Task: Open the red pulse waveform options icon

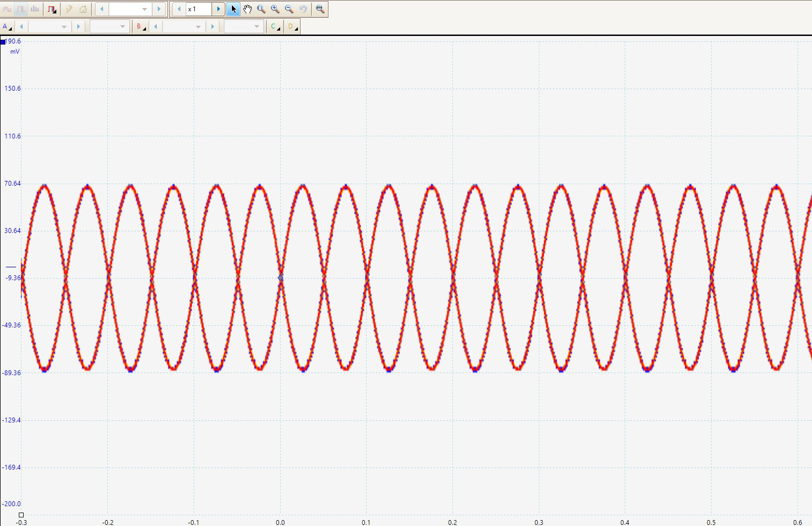Action: 52,9
